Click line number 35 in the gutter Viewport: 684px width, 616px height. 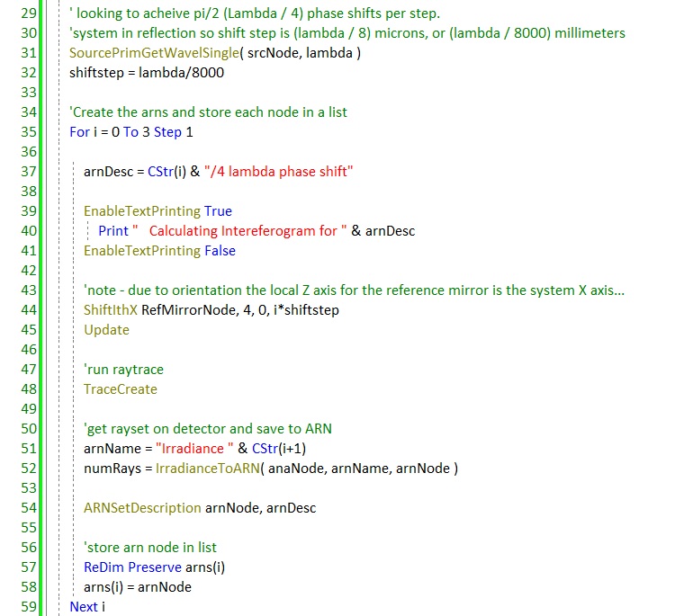point(29,131)
